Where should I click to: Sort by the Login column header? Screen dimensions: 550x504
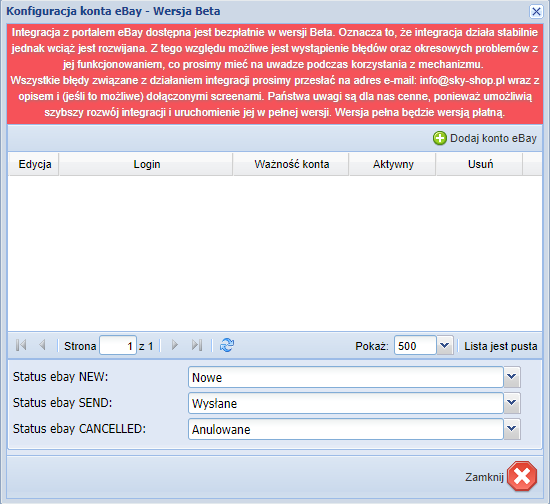tap(146, 164)
